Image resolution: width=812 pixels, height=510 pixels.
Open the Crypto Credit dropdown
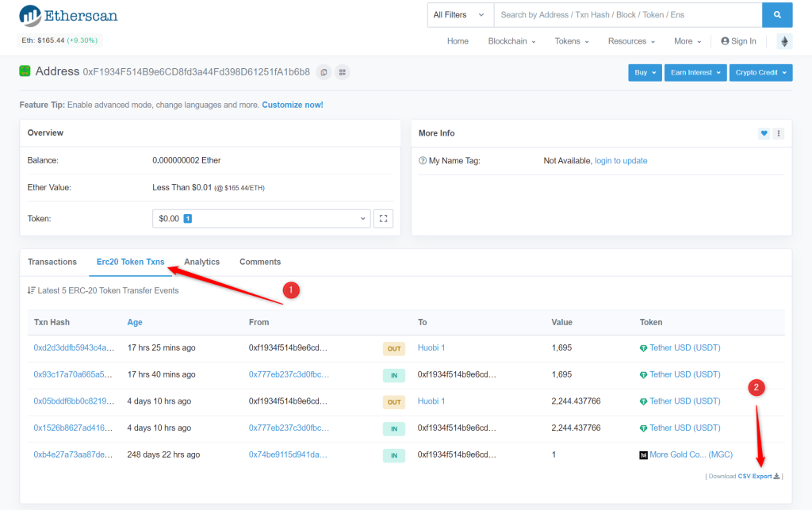(760, 72)
